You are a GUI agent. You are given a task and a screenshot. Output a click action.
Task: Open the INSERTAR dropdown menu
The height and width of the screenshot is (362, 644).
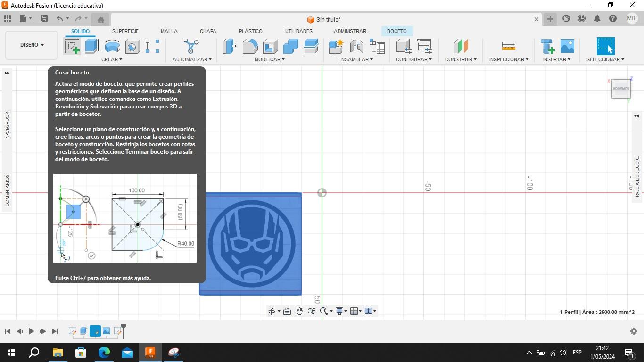pos(557,59)
